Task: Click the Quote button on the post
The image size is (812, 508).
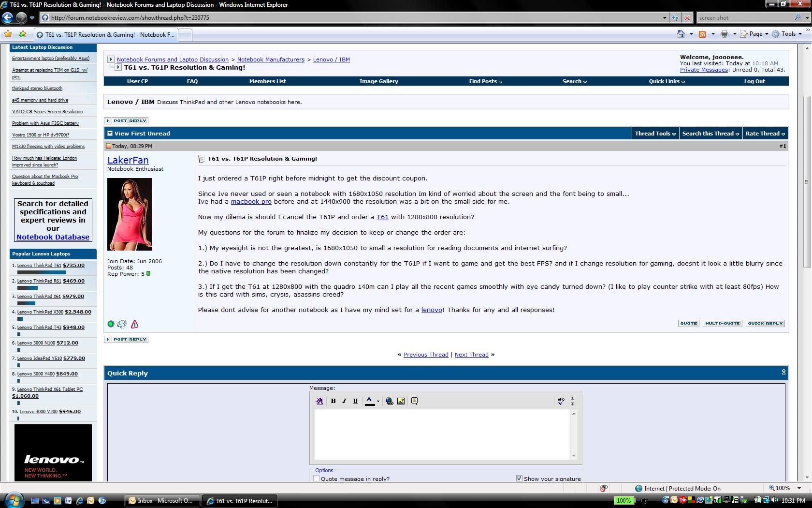Action: (688, 323)
